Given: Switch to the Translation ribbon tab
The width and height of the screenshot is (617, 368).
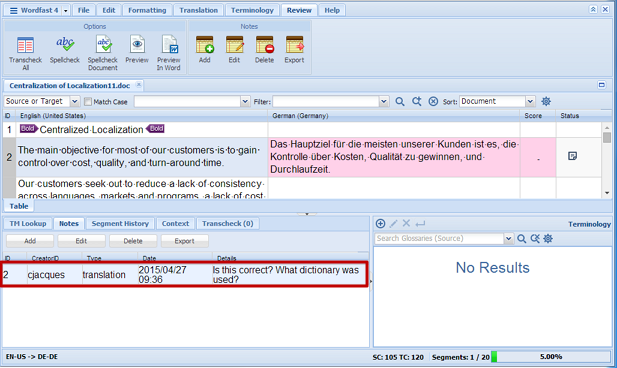Looking at the screenshot, I should (199, 10).
